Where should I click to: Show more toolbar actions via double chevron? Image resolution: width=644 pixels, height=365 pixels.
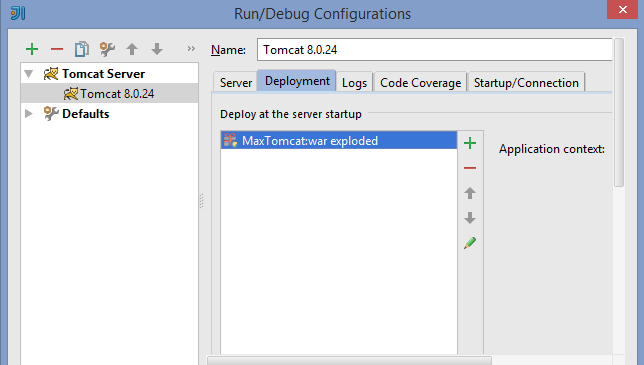(x=191, y=49)
